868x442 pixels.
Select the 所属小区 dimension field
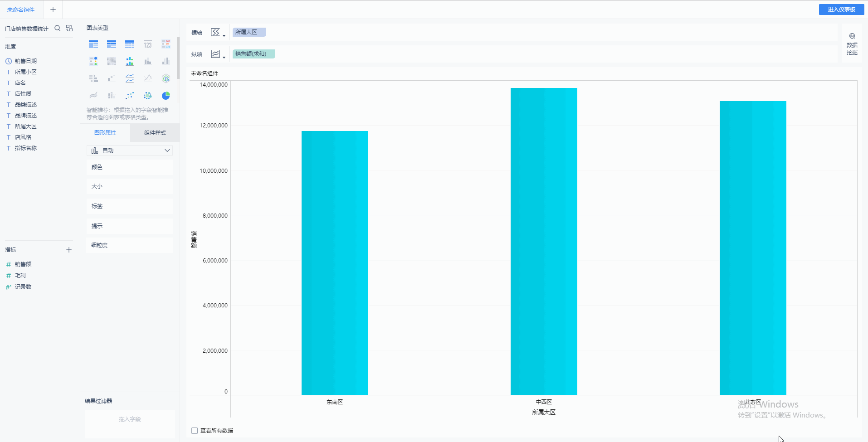click(x=26, y=72)
